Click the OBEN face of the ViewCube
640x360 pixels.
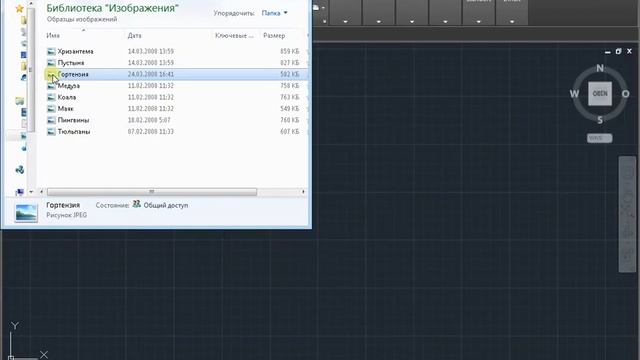(600, 93)
